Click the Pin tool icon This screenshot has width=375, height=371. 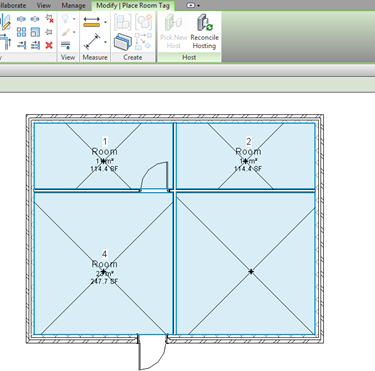(x=49, y=32)
